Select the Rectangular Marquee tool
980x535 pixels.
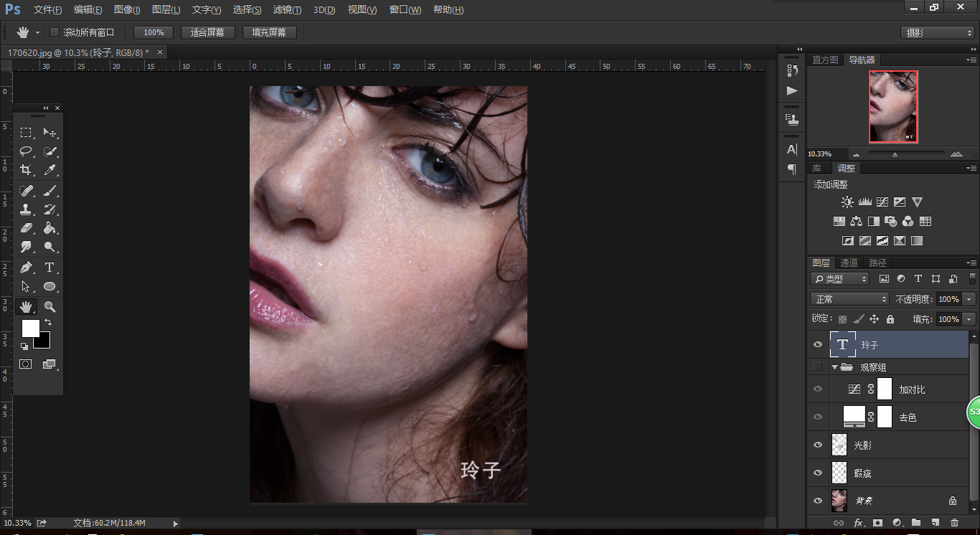(26, 133)
